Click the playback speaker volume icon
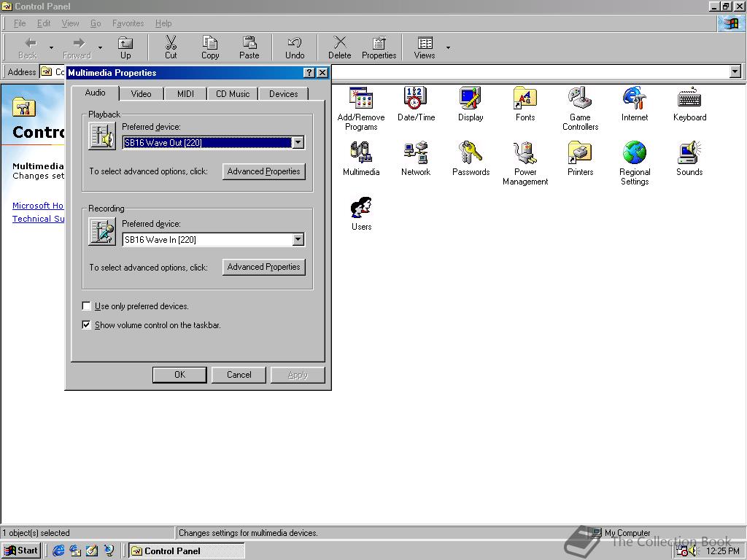Viewport: 747px width, 560px height. (x=102, y=136)
